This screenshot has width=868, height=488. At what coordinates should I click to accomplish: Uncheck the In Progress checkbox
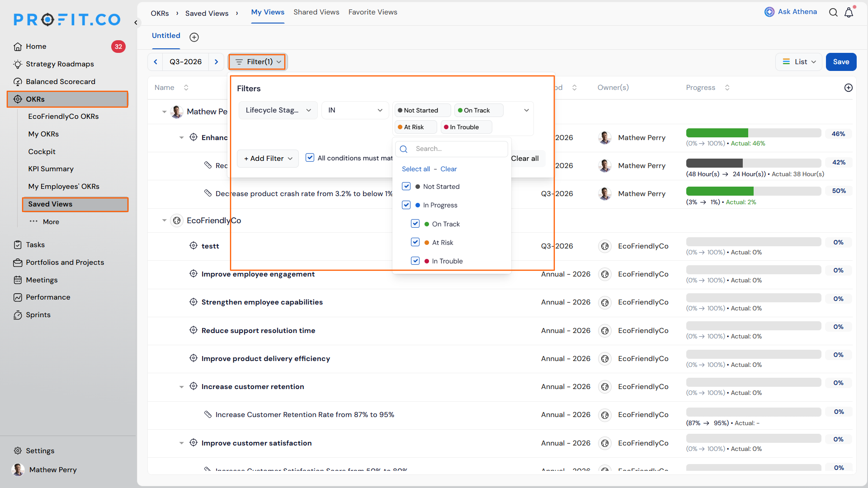pos(406,205)
